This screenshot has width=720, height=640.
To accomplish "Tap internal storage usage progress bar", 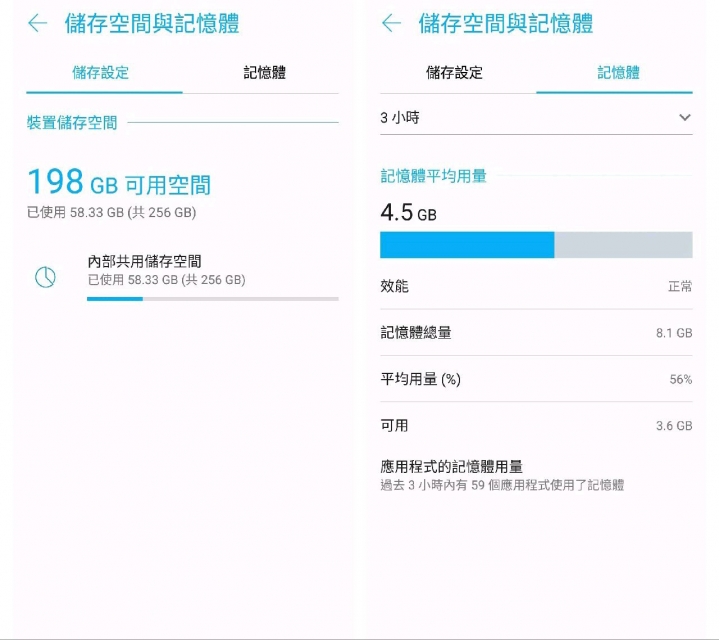I will pyautogui.click(x=213, y=299).
